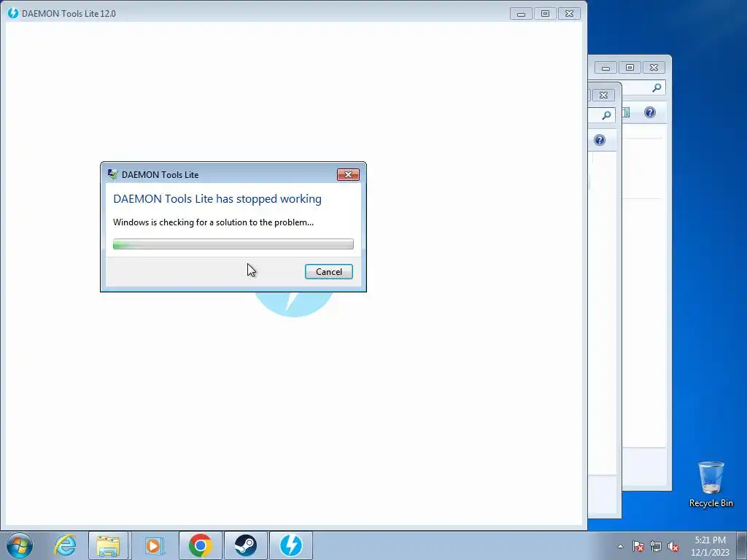The height and width of the screenshot is (560, 747).
Task: Show hidden system tray icons
Action: tap(620, 546)
